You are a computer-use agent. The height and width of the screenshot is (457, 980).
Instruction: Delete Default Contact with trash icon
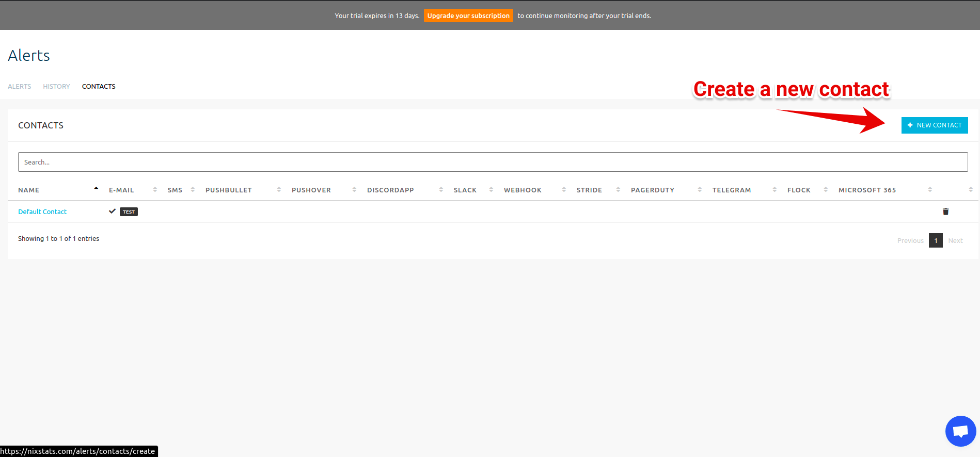click(x=945, y=211)
